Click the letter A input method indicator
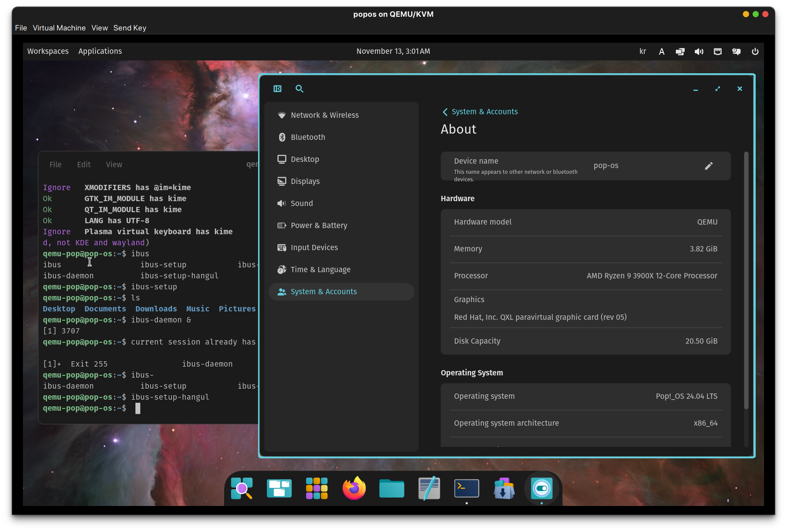 click(662, 52)
